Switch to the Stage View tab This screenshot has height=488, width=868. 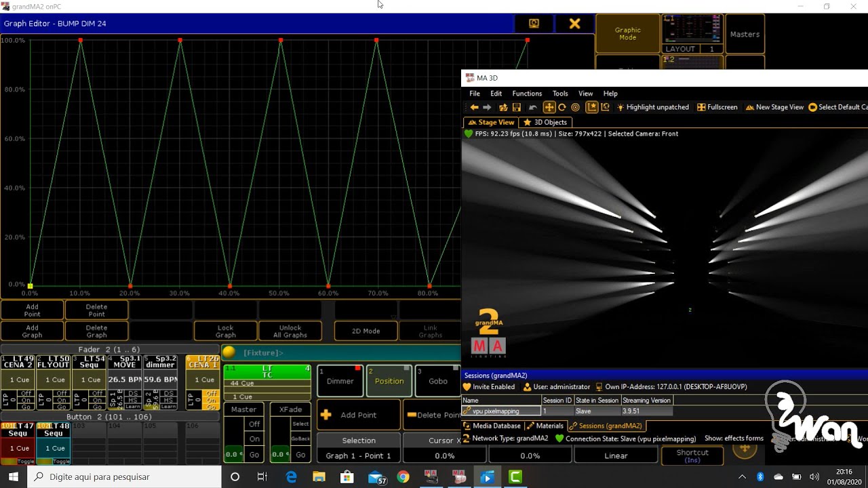491,122
